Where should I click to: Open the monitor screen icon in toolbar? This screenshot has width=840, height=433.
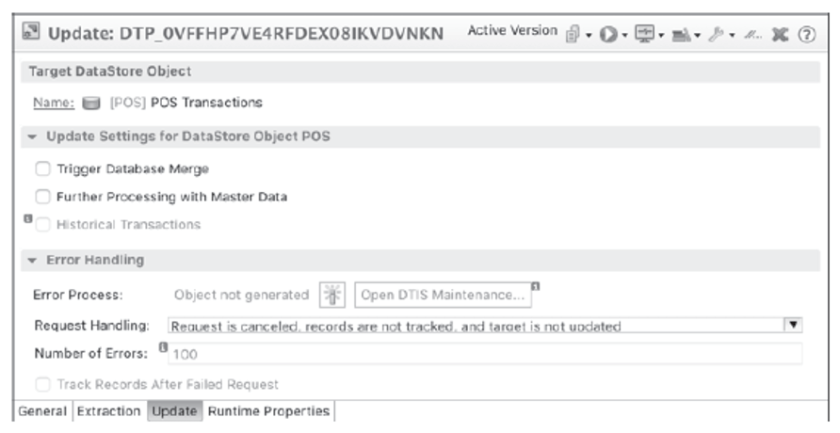643,34
